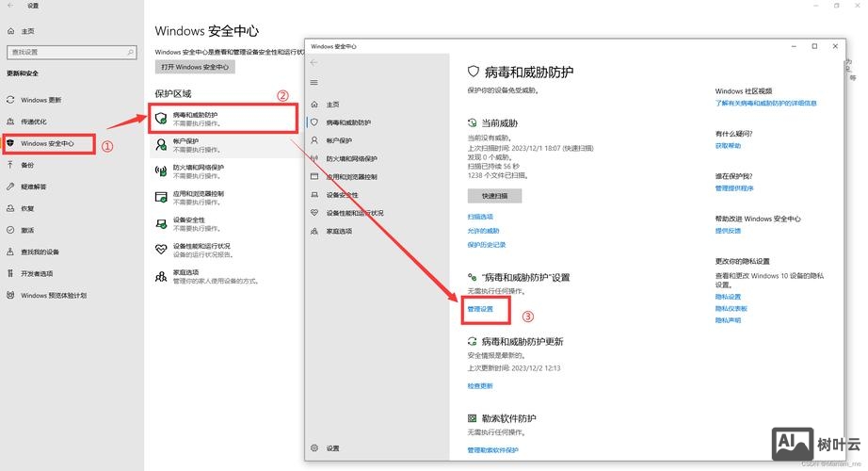This screenshot has height=471, width=868.
Task: Click the 管理设置 link
Action: pos(480,309)
